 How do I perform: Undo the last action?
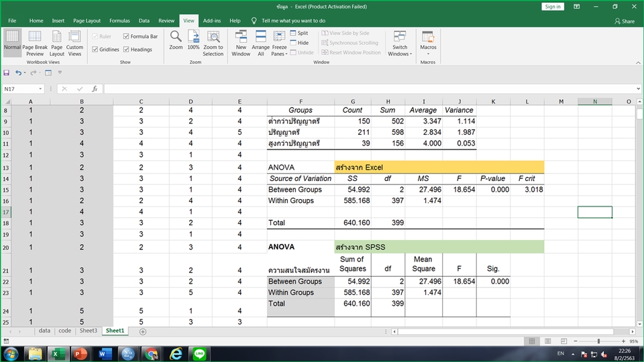tap(18, 72)
